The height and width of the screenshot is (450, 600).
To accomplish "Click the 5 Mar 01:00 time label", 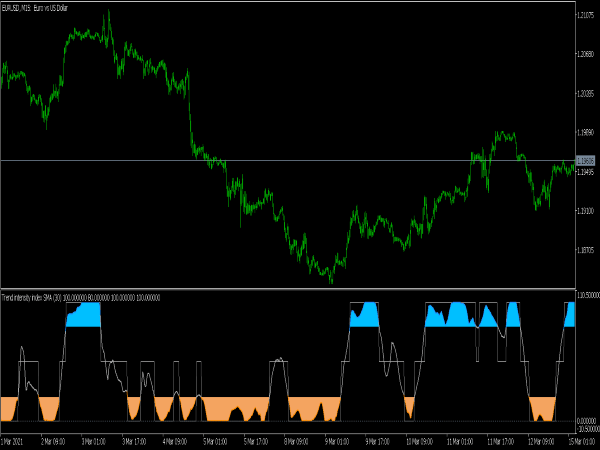I will point(215,442).
